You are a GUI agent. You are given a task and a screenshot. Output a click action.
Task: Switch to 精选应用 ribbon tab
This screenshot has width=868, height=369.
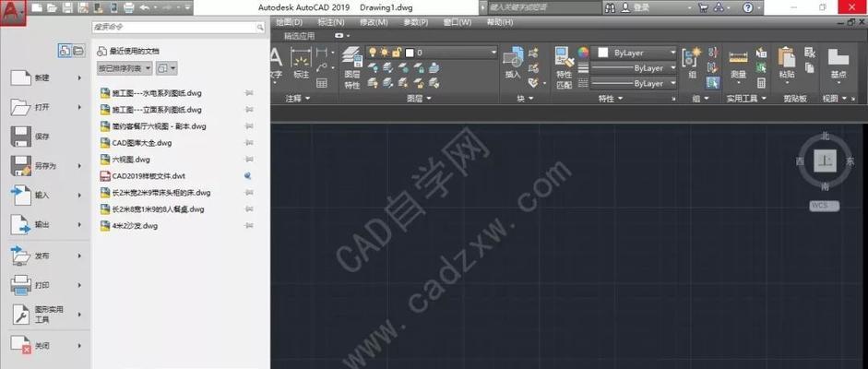click(300, 36)
